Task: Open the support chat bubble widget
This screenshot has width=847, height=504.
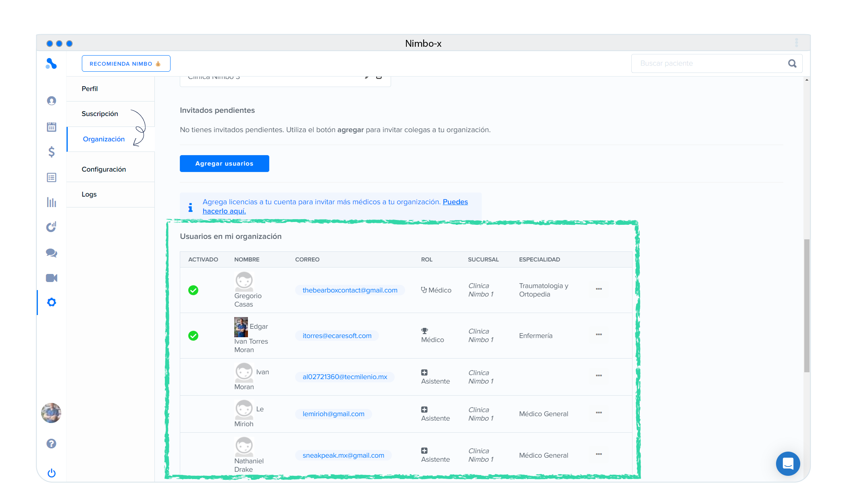Action: (788, 464)
